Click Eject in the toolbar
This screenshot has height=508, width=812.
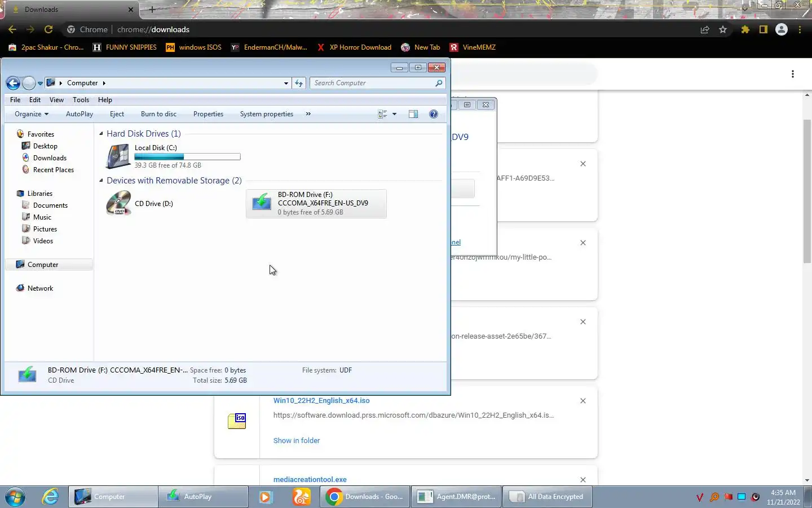pos(117,114)
